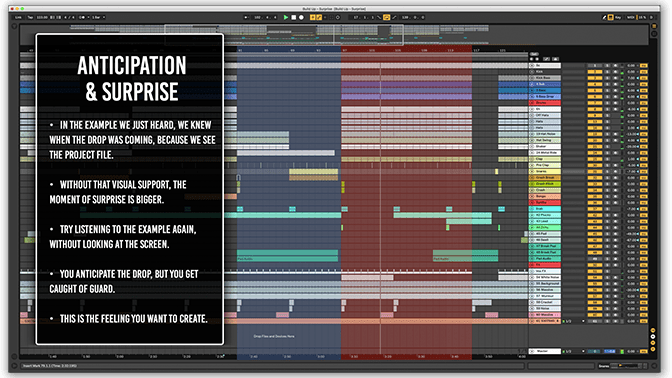Select the Pad Audio clip in blue section
672x378 pixels.
287,259
